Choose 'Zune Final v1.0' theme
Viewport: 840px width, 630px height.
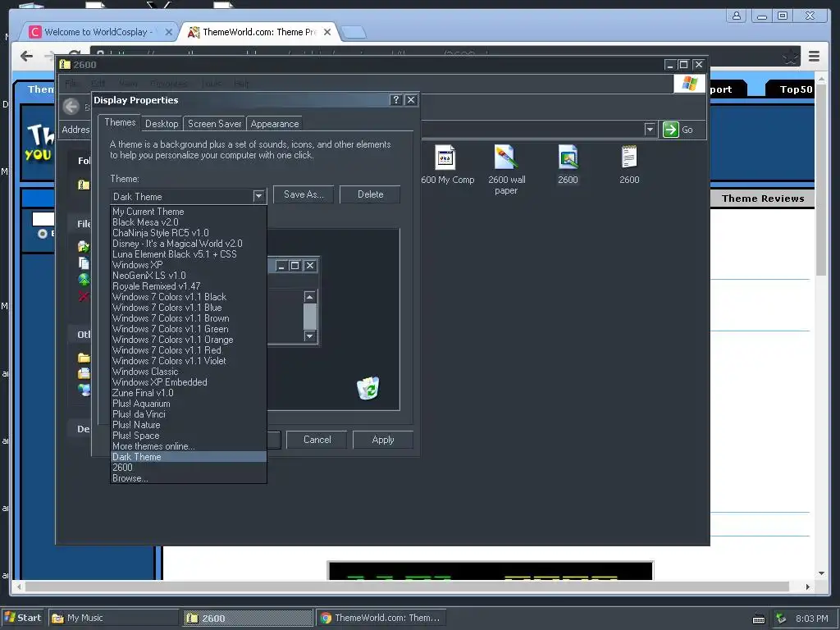point(189,393)
